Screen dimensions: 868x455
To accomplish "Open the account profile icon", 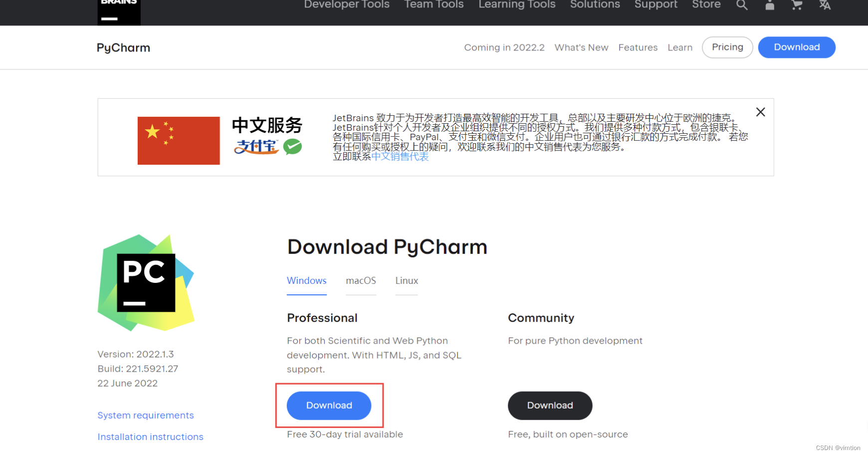I will [x=770, y=5].
